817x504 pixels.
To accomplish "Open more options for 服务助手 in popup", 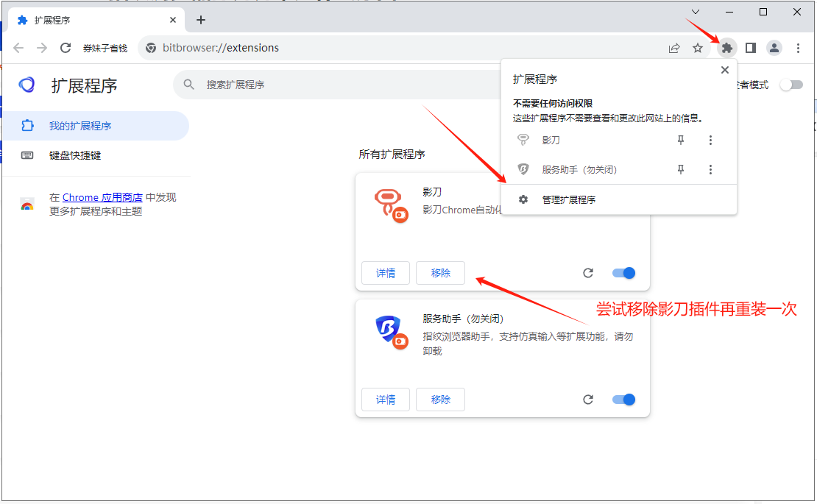I will pos(710,169).
